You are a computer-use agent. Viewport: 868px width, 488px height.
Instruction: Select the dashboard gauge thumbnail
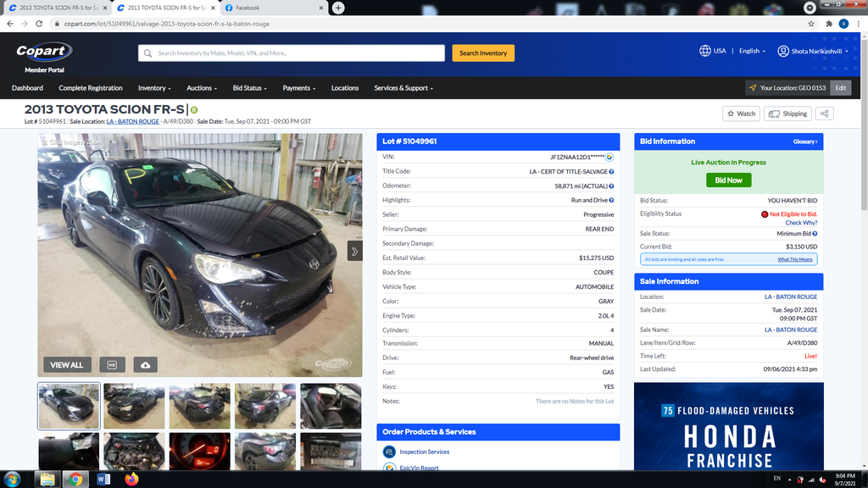click(200, 451)
